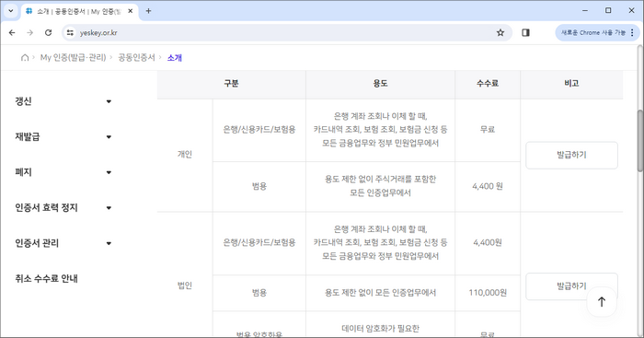
Task: Click 발급하기 button for 개인 certificates
Action: [x=571, y=155]
